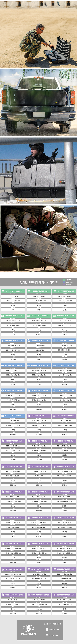The width and height of the screenshot is (77, 644).
Task: Click the 007 briefcase type icon
Action: click(x=47, y=635)
